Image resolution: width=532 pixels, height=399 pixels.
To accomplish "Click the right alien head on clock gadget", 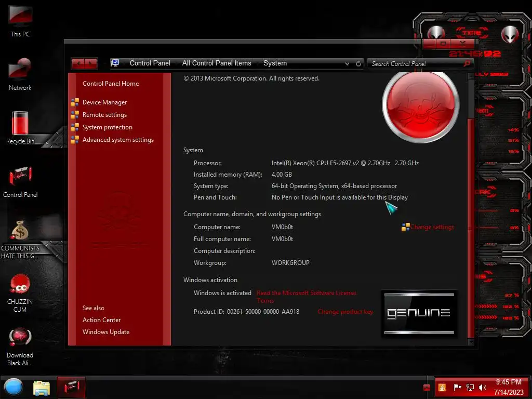I will (x=510, y=34).
